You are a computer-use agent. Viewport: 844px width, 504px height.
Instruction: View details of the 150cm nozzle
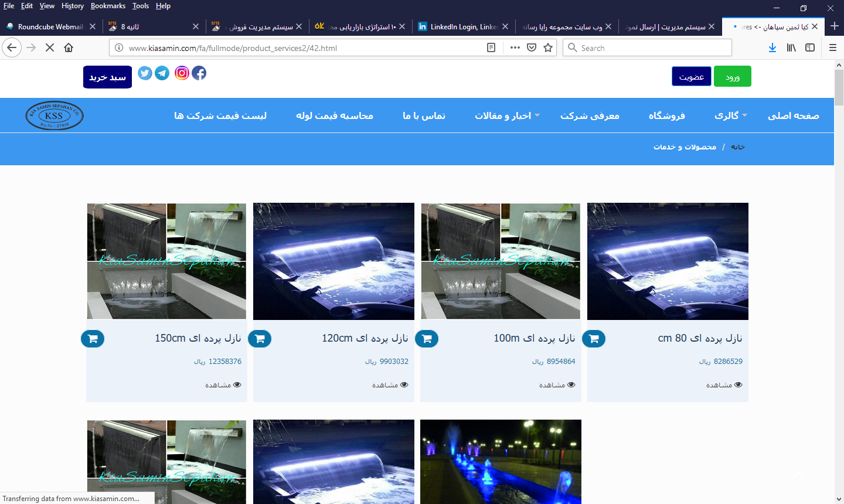click(223, 385)
